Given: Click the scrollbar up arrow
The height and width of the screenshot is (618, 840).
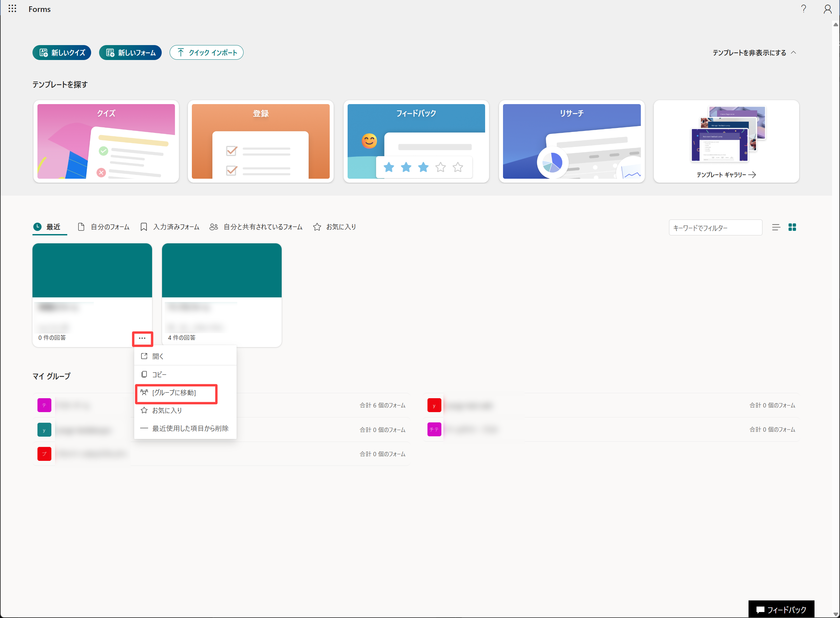Looking at the screenshot, I should pyautogui.click(x=835, y=25).
